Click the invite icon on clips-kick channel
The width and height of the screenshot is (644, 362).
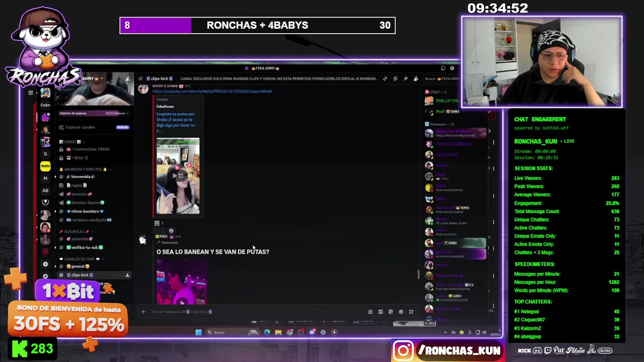tap(127, 275)
